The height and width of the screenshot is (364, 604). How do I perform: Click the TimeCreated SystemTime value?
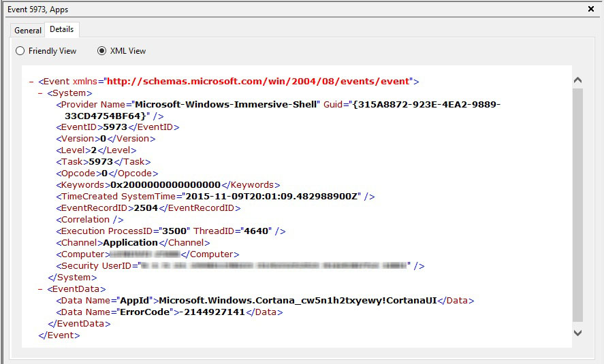click(x=272, y=197)
